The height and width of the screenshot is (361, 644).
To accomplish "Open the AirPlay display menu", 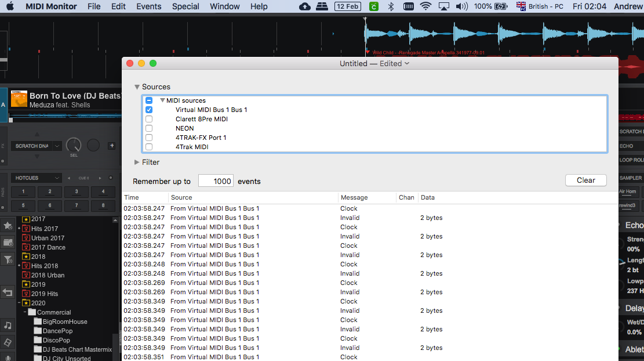I will [443, 6].
